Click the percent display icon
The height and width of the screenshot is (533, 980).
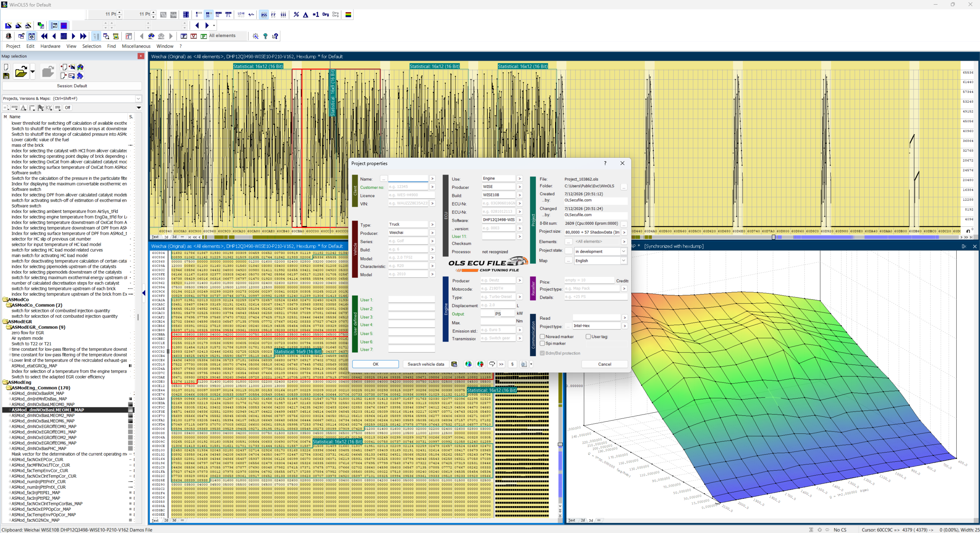[296, 15]
